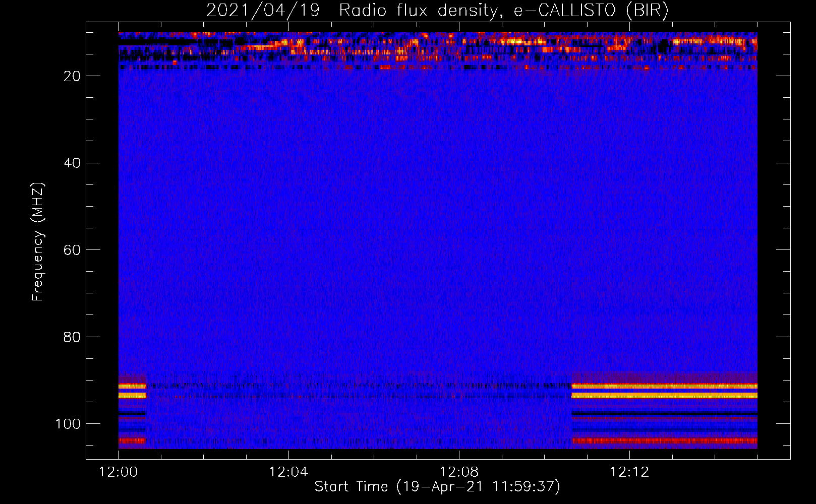Select the 12:12 time tick label

coord(629,472)
